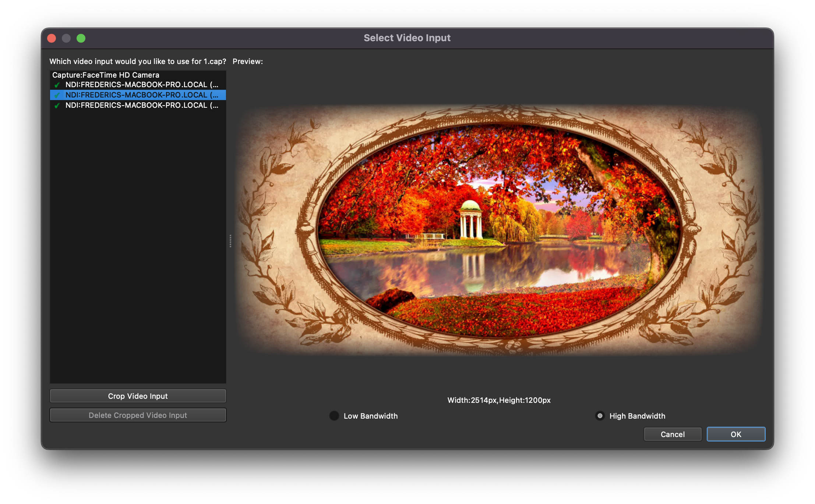The height and width of the screenshot is (504, 815).
Task: Click the autumn lake preview image
Action: coord(499,230)
